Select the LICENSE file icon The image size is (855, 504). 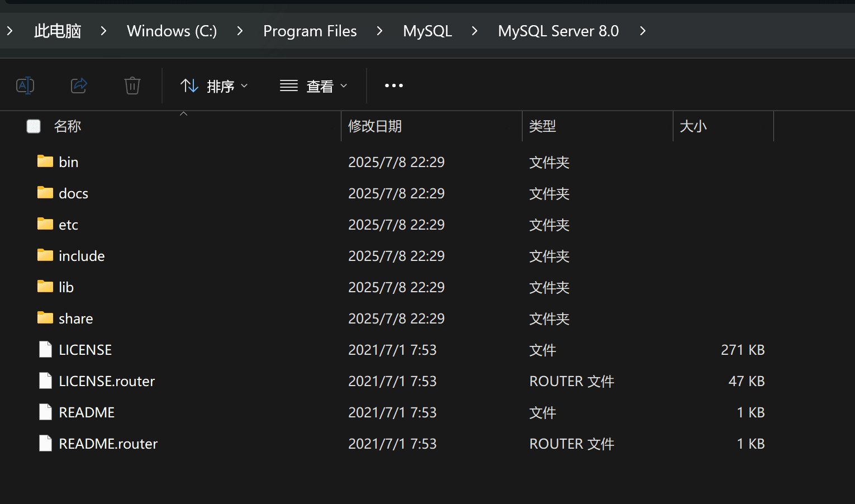pyautogui.click(x=45, y=349)
